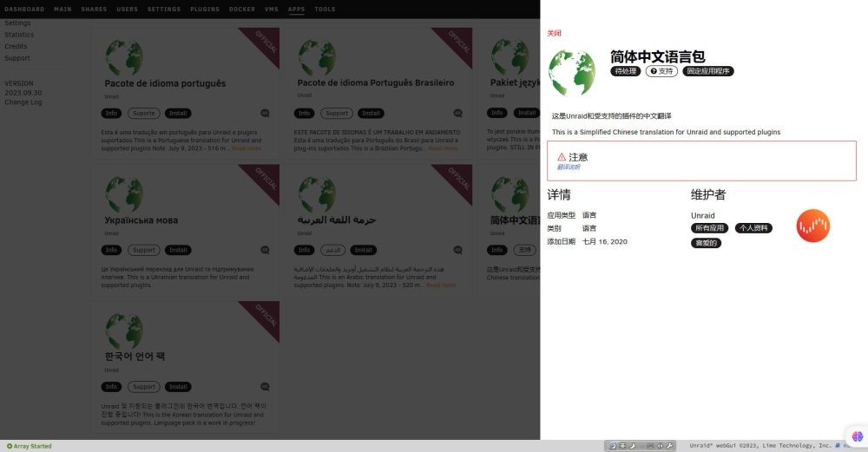The width and height of the screenshot is (868, 452).
Task: Open Credits in the left sidebar
Action: (x=16, y=47)
